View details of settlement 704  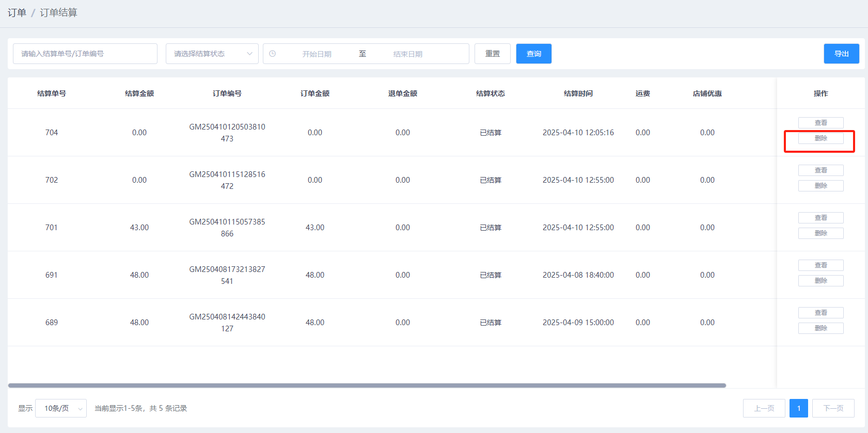click(820, 123)
